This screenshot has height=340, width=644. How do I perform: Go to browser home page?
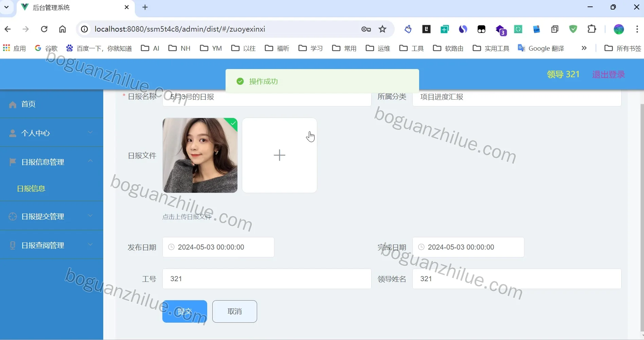click(x=62, y=29)
